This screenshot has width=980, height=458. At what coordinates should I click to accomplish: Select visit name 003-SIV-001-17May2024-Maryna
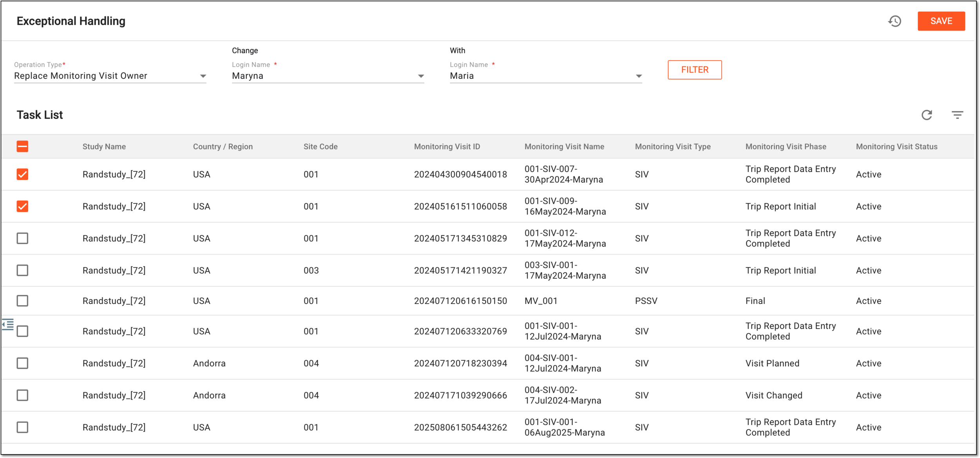(x=565, y=270)
